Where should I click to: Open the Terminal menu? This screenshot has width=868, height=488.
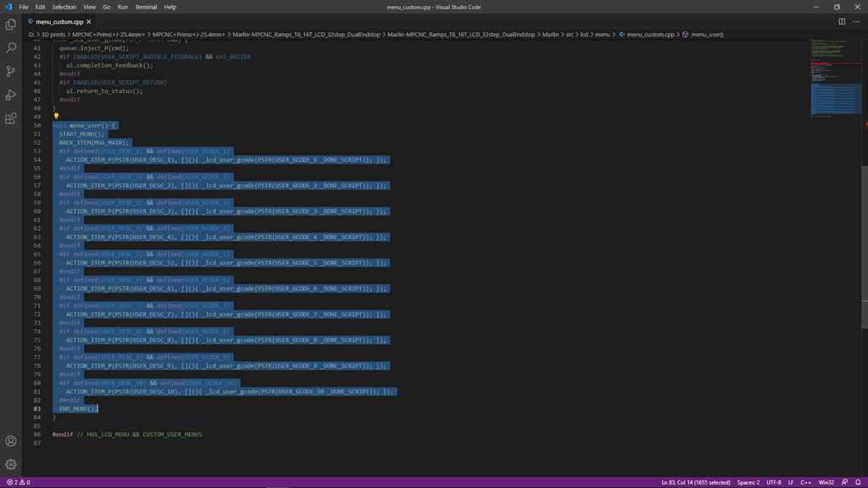(145, 6)
